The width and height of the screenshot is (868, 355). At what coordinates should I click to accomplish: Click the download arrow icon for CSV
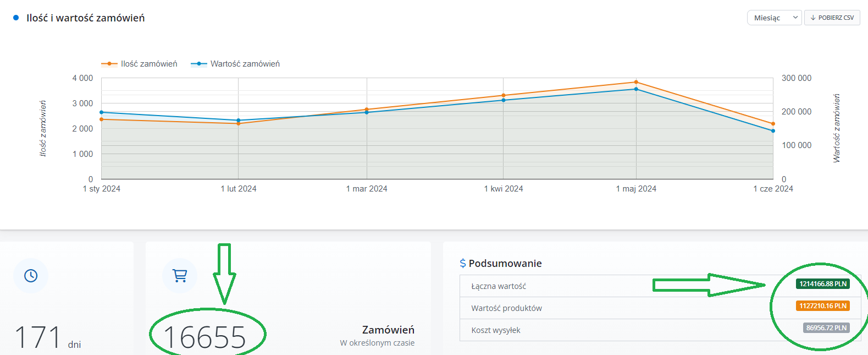coord(813,18)
